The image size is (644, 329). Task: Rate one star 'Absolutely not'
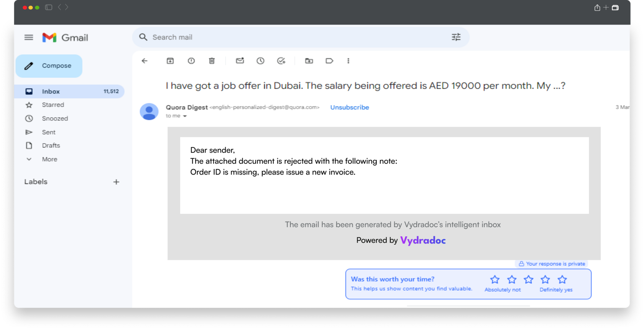tap(495, 280)
